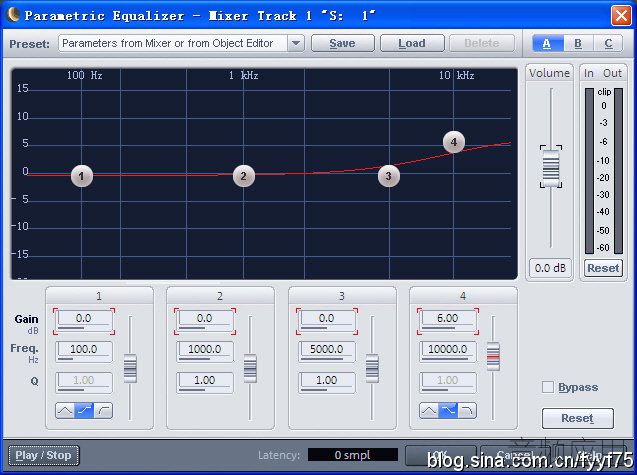Switch to comparison setting C

click(x=608, y=43)
